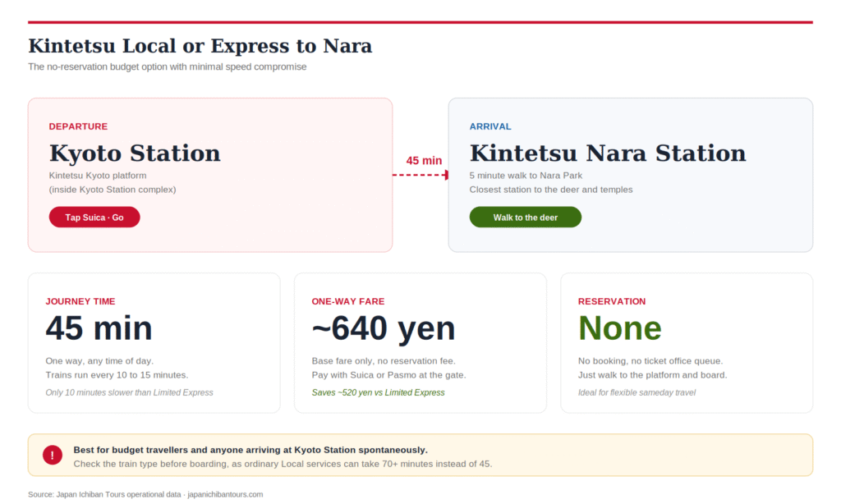The height and width of the screenshot is (504, 841).
Task: Select the ONE-WAY FARE card
Action: (x=420, y=342)
